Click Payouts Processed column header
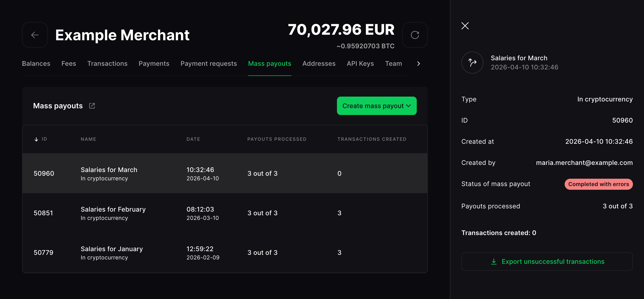 click(277, 139)
